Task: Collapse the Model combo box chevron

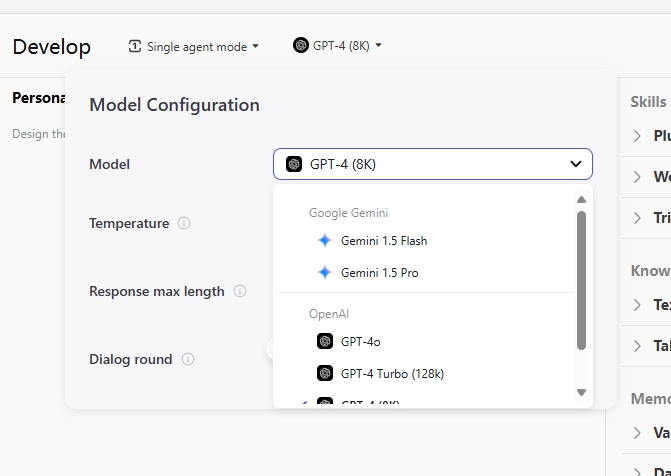Action: click(576, 164)
